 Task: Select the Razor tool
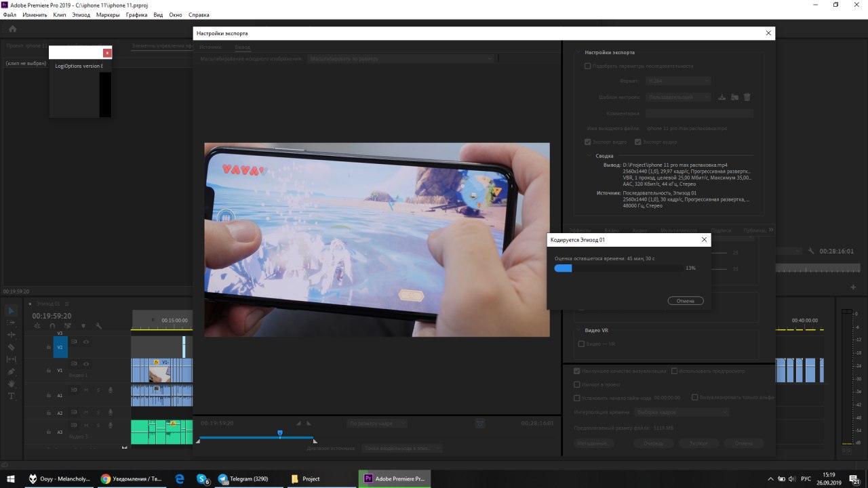click(12, 347)
